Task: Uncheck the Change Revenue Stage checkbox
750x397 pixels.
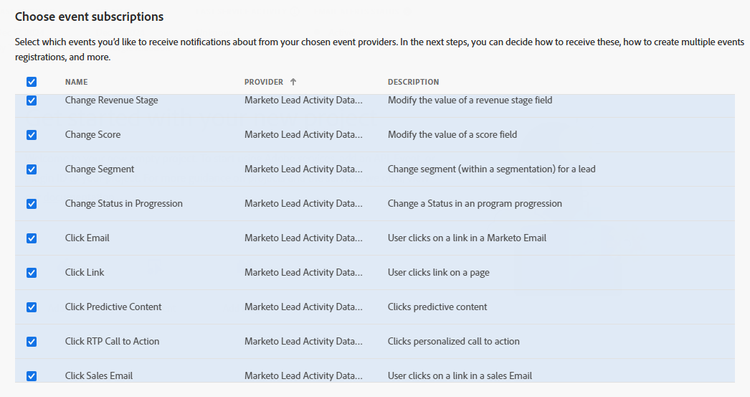Action: click(32, 100)
